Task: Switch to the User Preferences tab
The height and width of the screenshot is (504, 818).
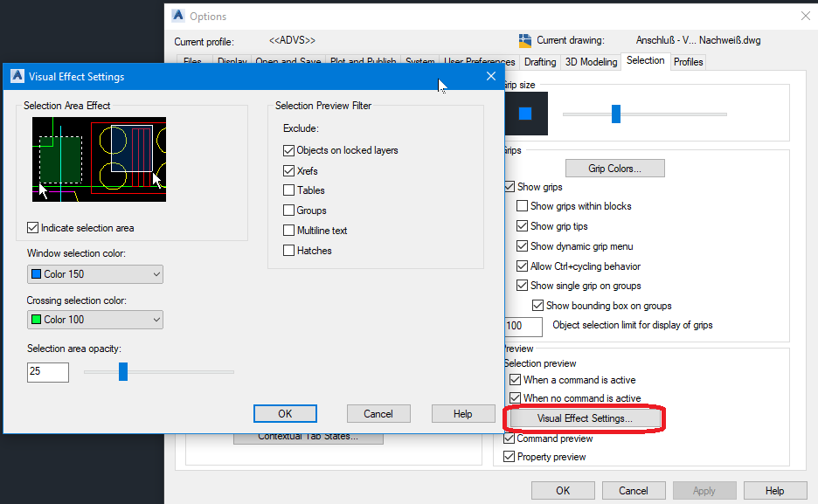Action: (x=480, y=61)
